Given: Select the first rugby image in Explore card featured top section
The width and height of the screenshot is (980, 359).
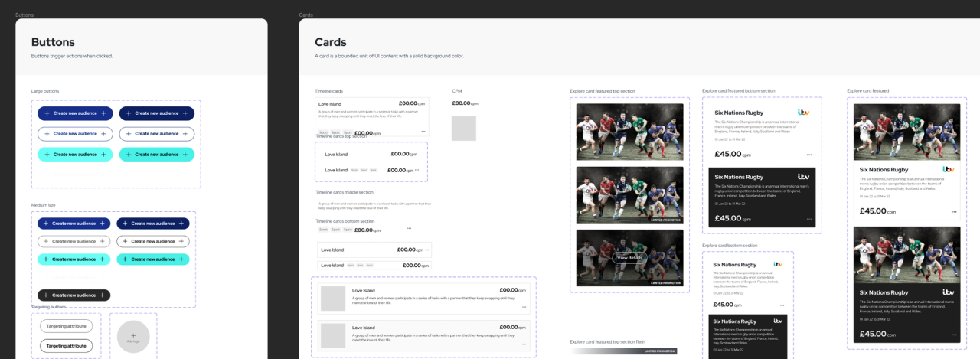Looking at the screenshot, I should coord(630,132).
